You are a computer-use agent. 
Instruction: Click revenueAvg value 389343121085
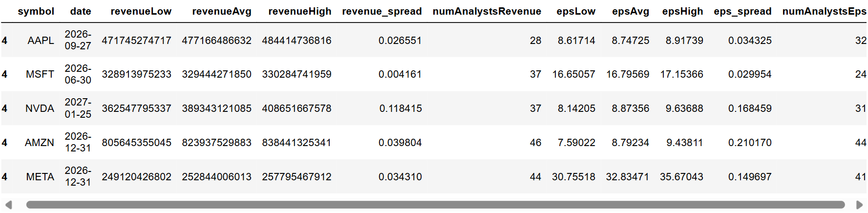217,108
